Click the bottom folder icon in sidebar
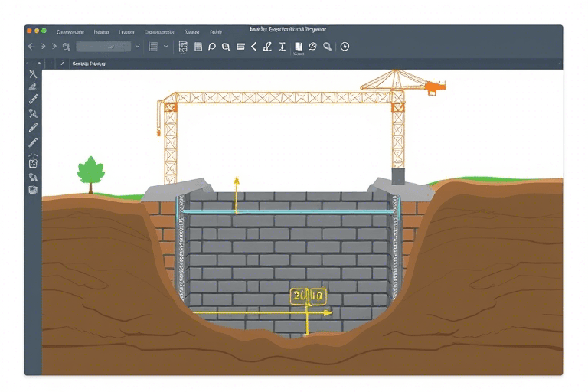Image resolution: width=588 pixels, height=392 pixels. (33, 189)
